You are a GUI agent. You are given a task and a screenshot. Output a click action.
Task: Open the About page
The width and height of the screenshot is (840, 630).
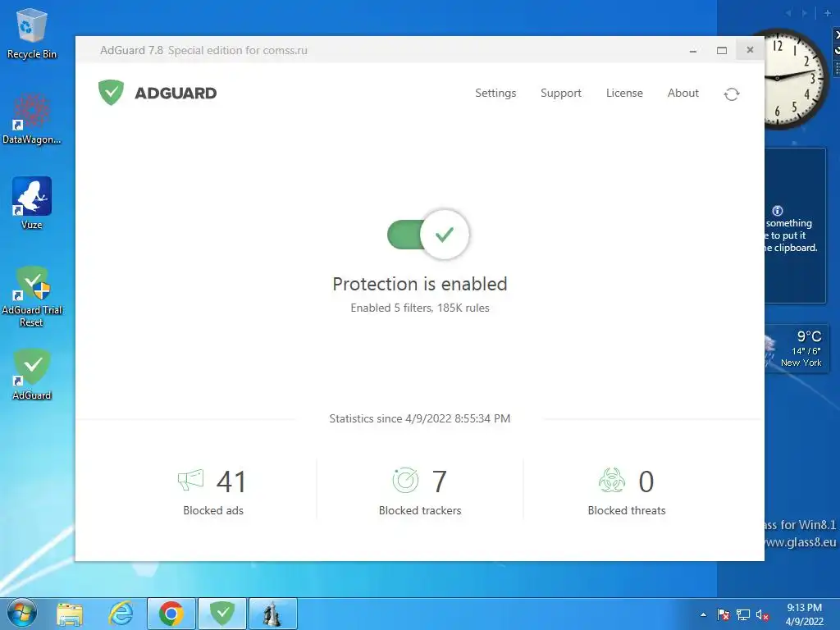pos(683,94)
